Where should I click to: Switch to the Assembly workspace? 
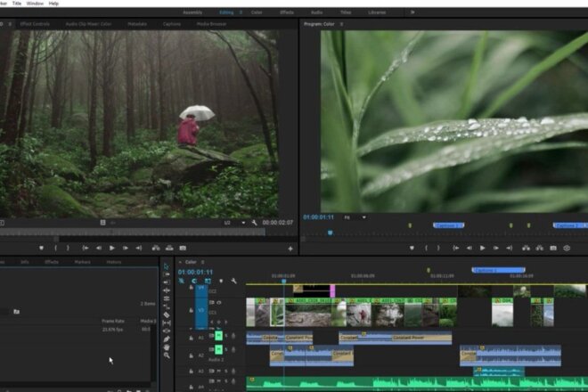pyautogui.click(x=192, y=12)
